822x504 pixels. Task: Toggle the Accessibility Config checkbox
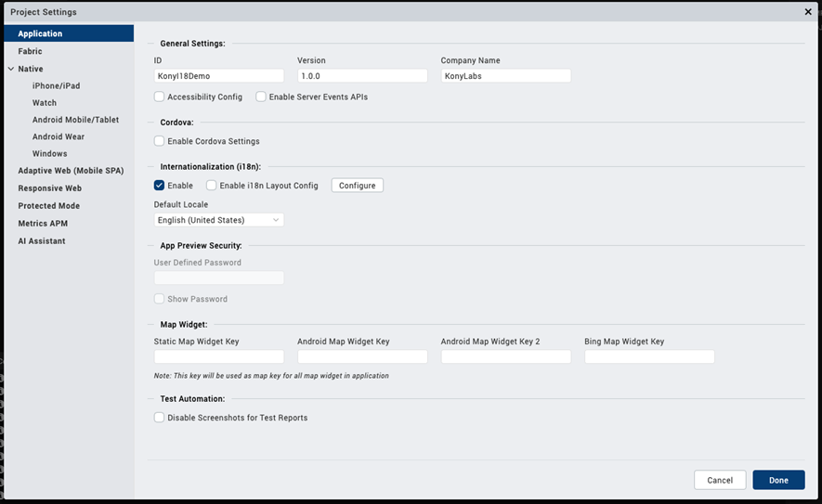160,97
